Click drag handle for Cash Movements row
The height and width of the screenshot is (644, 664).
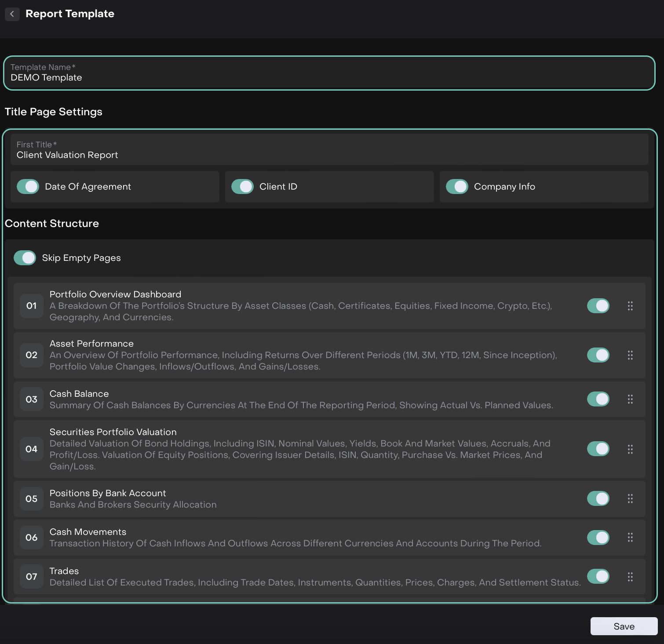pyautogui.click(x=630, y=537)
